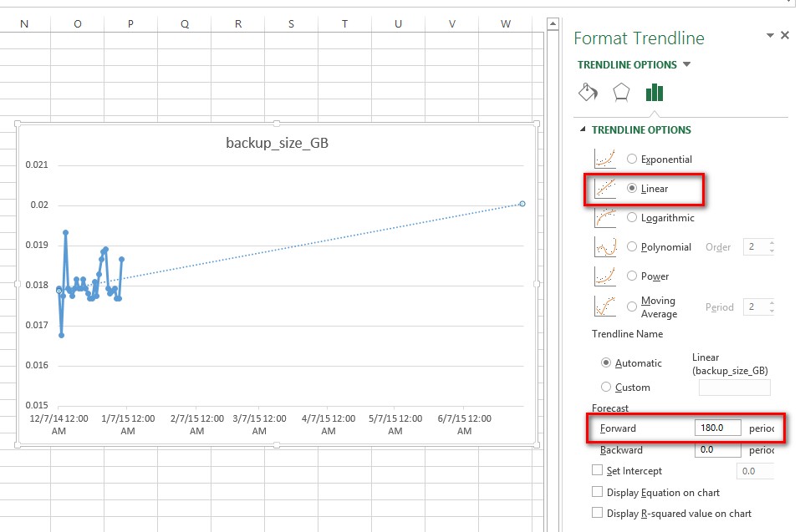Select column T header
The width and height of the screenshot is (800, 532).
point(345,24)
